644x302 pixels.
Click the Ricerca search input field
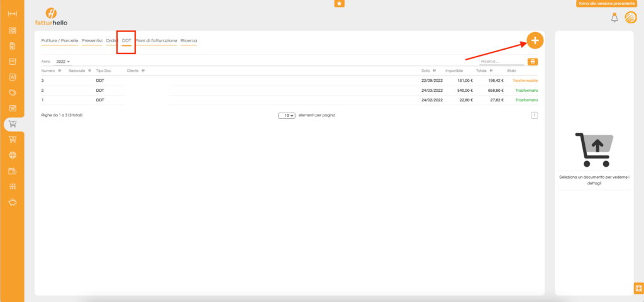501,62
